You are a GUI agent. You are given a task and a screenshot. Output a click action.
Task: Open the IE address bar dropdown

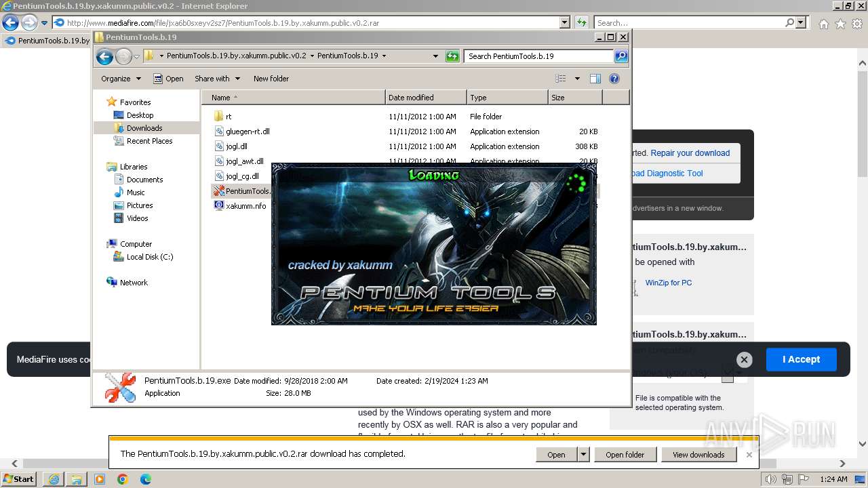coord(565,23)
